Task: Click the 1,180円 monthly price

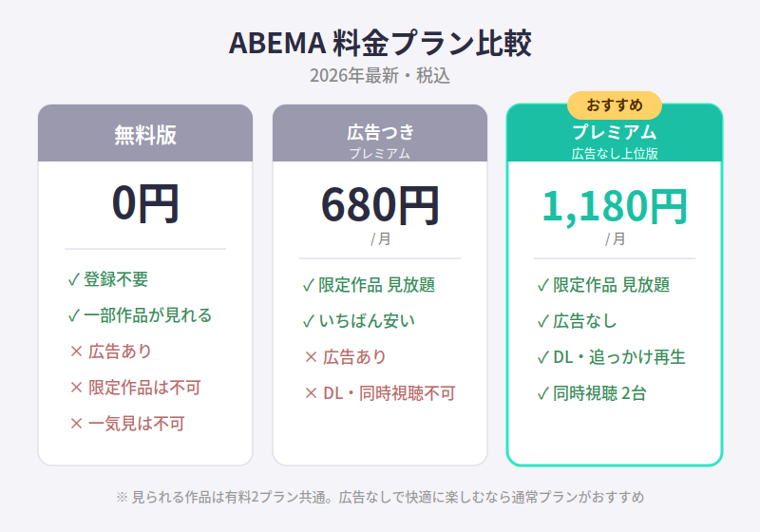Action: (x=615, y=206)
